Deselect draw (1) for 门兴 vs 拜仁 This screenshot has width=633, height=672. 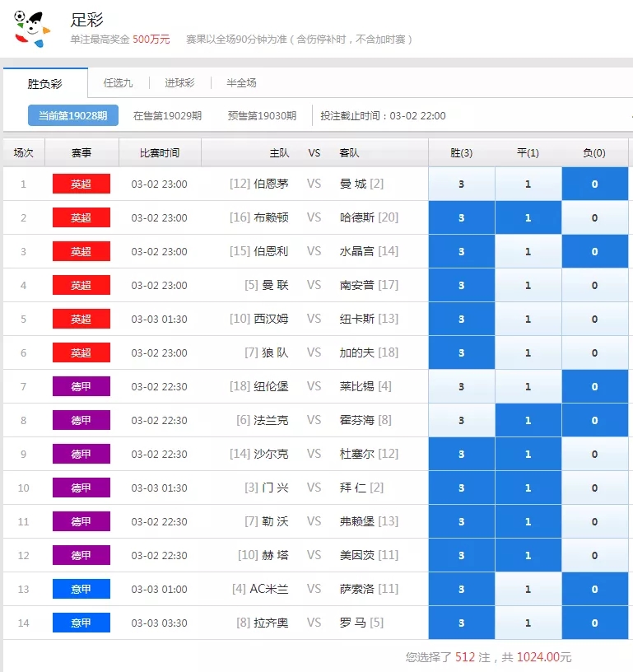click(x=528, y=488)
